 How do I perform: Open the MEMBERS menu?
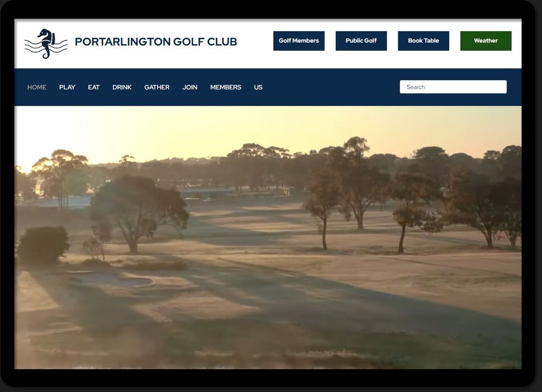click(x=226, y=87)
